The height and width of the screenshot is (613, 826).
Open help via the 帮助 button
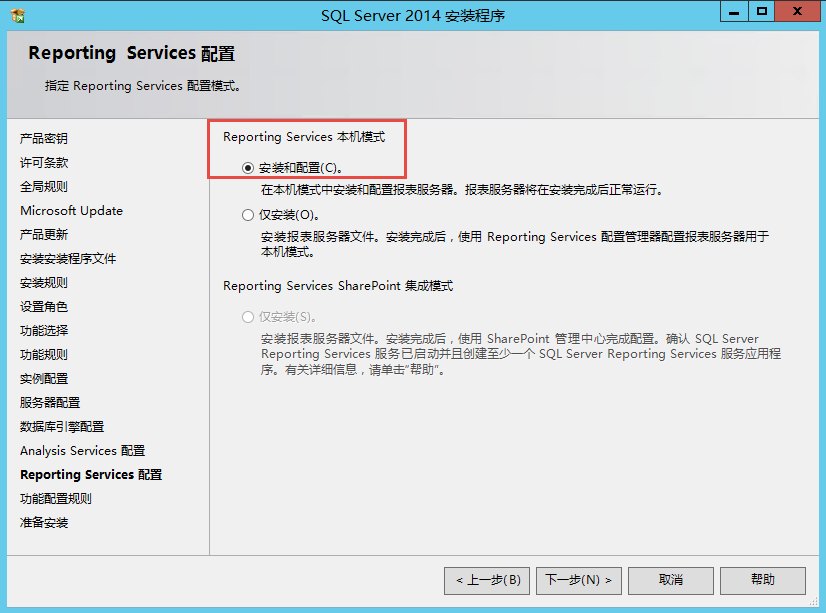point(763,580)
